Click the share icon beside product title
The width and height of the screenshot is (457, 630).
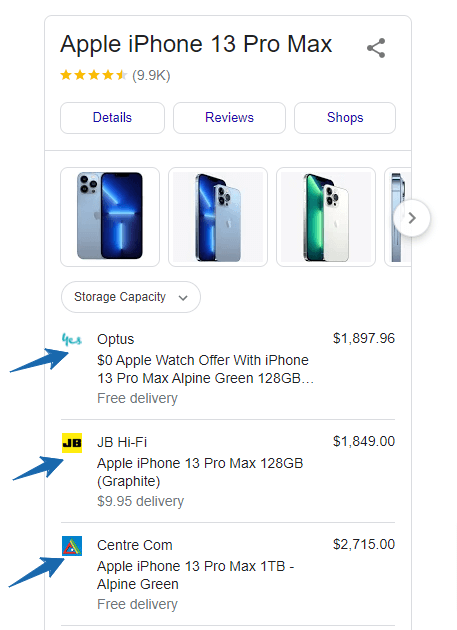376,48
